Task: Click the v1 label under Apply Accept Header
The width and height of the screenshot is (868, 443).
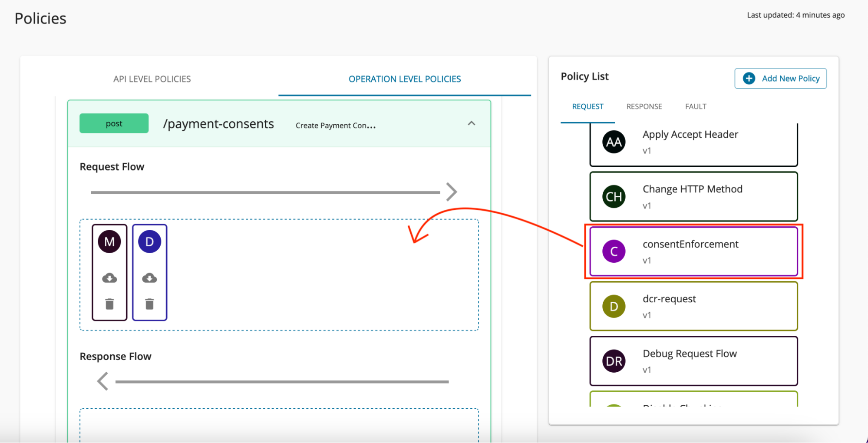Action: (x=647, y=151)
